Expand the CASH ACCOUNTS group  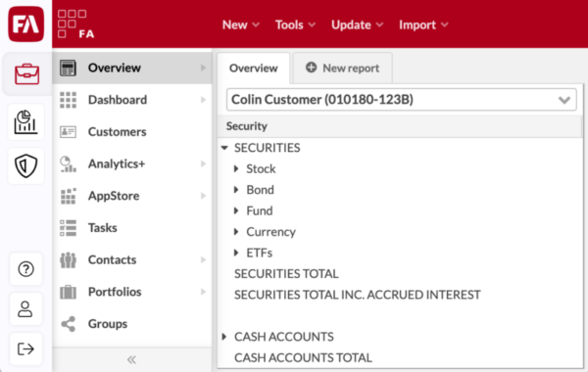click(224, 337)
